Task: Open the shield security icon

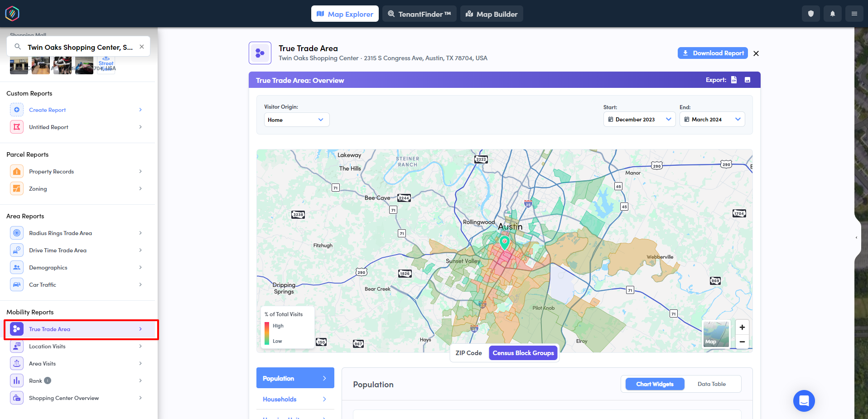Action: click(x=811, y=14)
